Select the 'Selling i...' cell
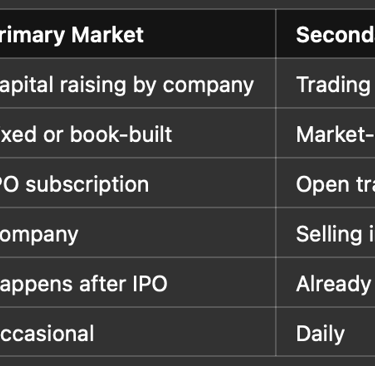Viewport: 375px width, 366px height. click(x=325, y=232)
